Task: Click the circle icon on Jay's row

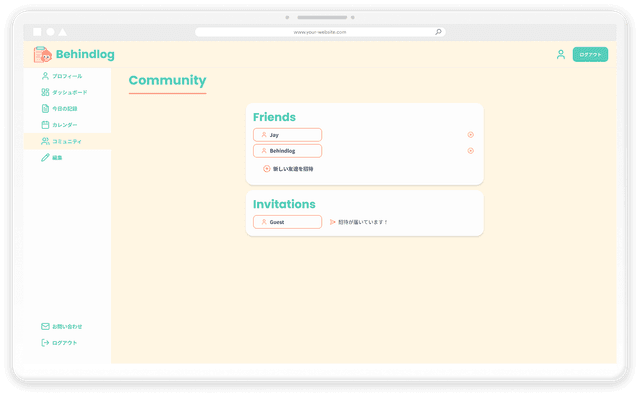Action: coord(471,135)
